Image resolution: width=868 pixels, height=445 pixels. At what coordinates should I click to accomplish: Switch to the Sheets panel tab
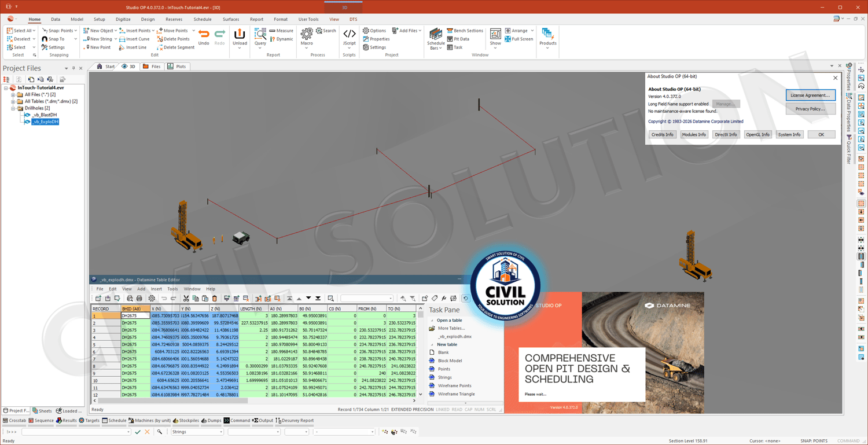click(42, 411)
